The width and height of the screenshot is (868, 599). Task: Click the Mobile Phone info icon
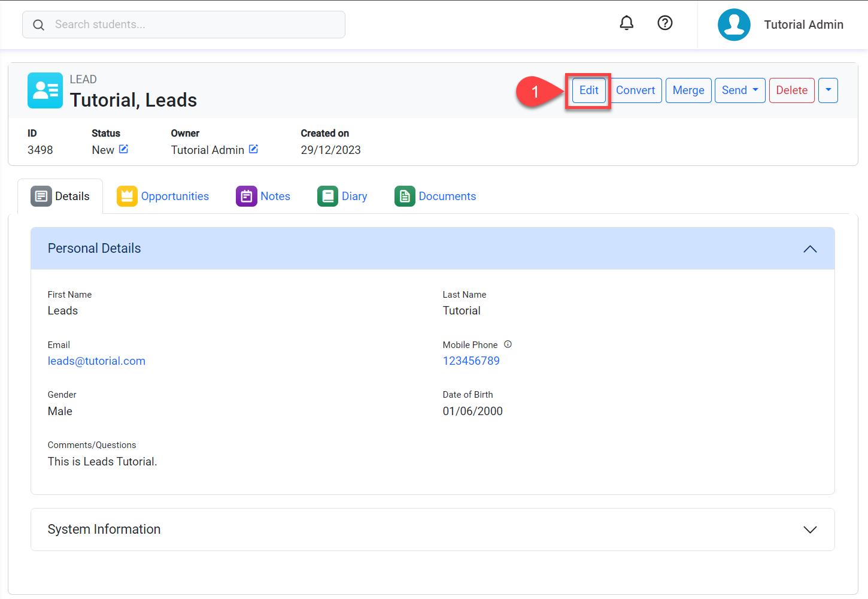click(x=508, y=344)
